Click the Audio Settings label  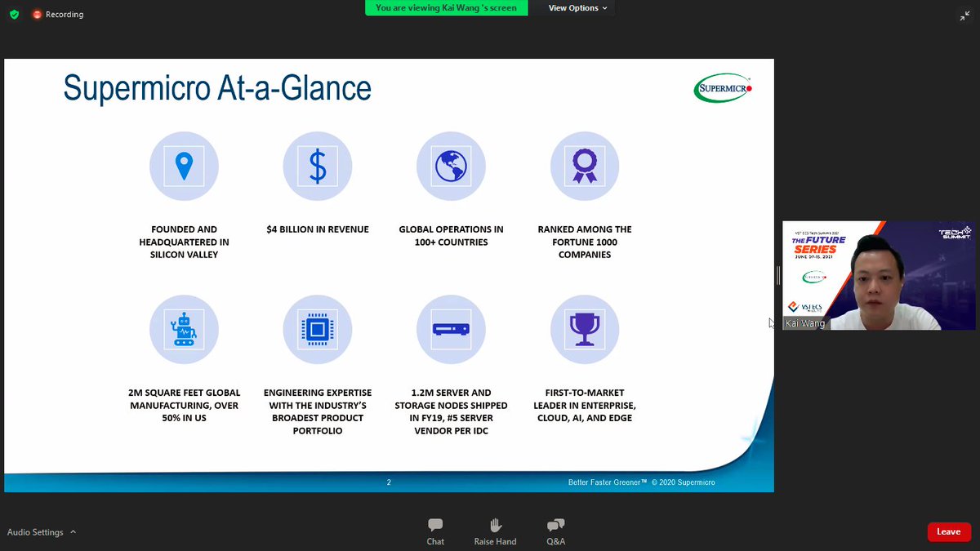tap(35, 532)
